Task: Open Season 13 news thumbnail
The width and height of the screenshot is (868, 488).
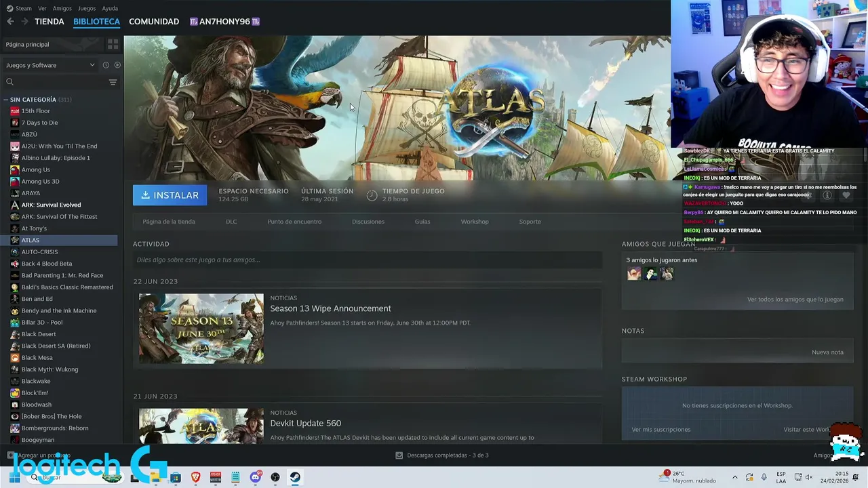Action: click(201, 329)
